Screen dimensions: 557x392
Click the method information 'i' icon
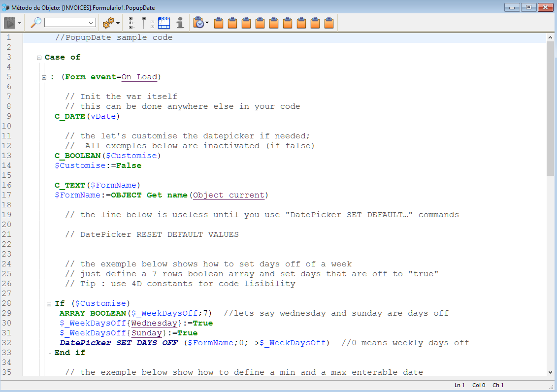click(180, 23)
